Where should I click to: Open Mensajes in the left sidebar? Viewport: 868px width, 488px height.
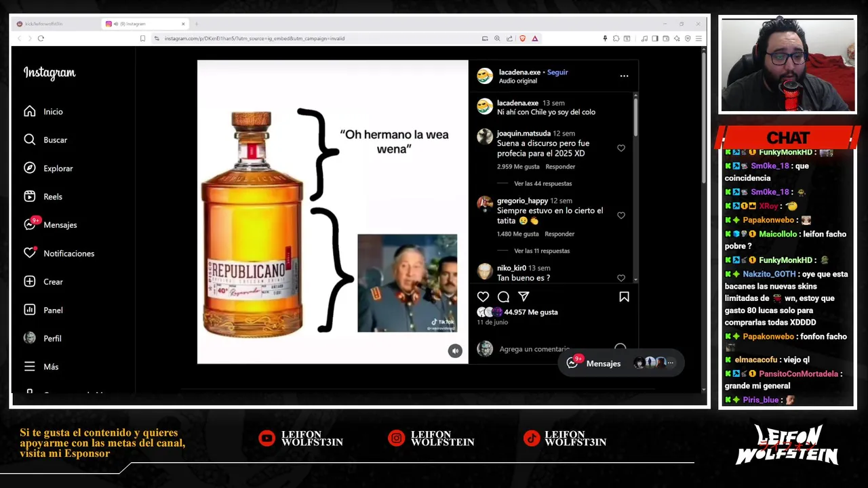50,224
